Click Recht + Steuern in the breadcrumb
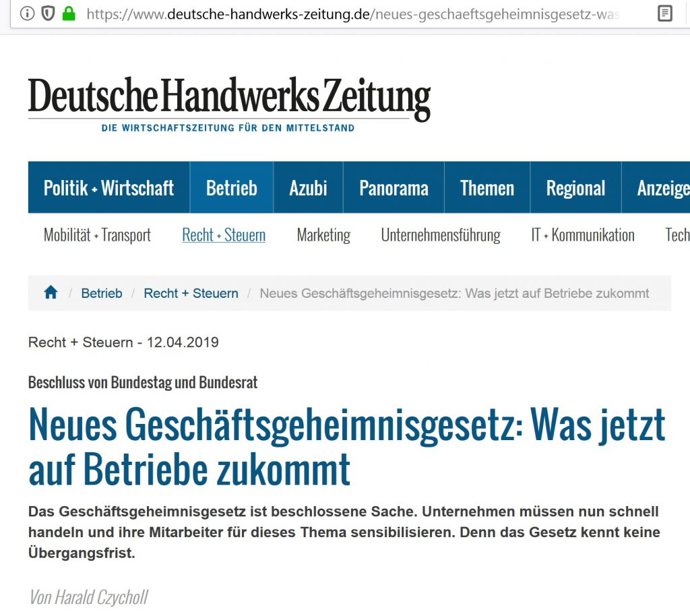This screenshot has height=616, width=690. (x=191, y=293)
